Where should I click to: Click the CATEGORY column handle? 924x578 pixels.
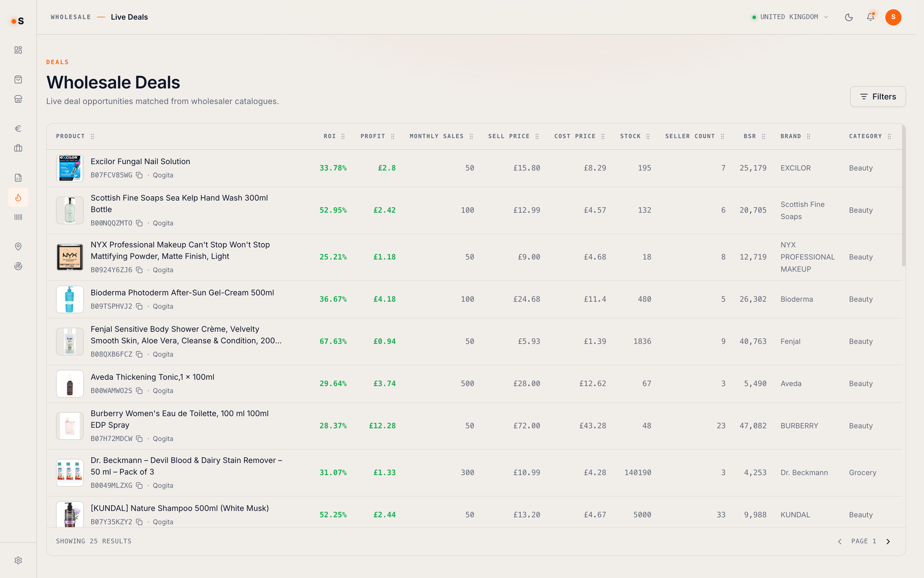(x=890, y=136)
